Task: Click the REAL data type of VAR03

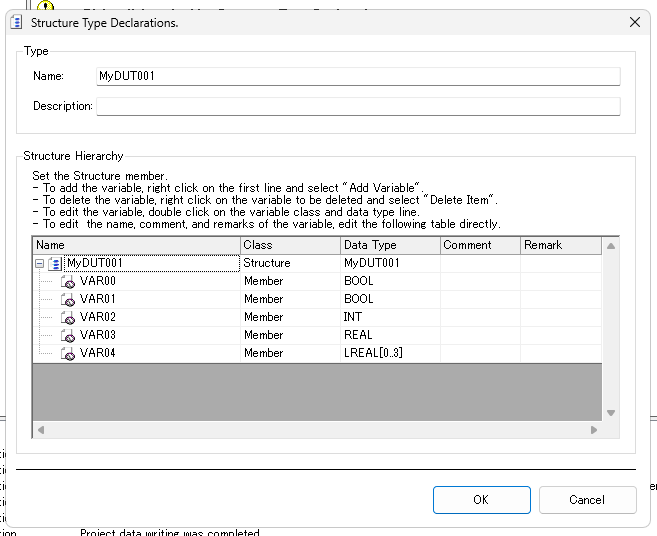Action: 391,335
